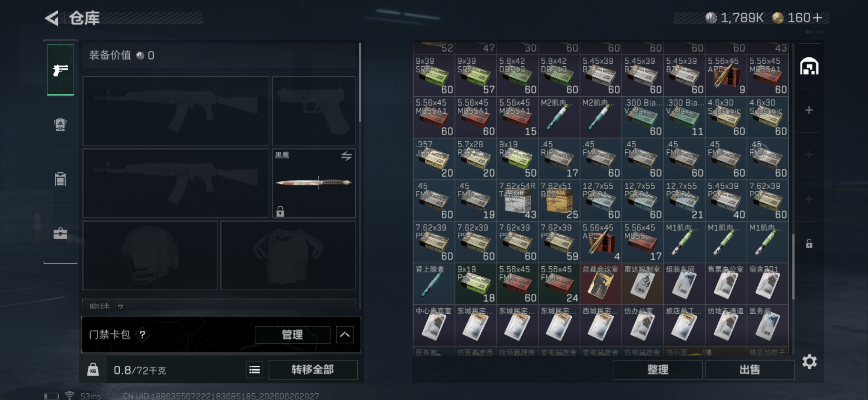Click the equipment panel vertical scrollbar
Screen dimensions: 868x400
[x=360, y=82]
